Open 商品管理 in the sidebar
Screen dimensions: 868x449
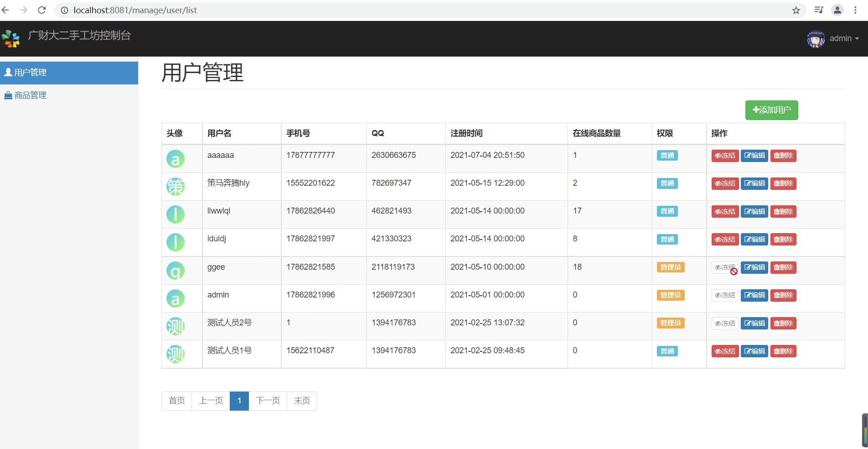click(30, 95)
